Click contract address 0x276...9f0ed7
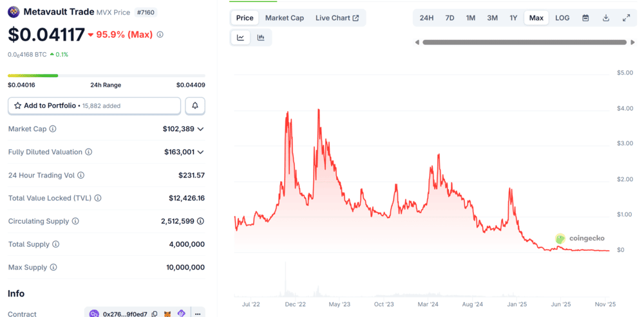This screenshot has width=644, height=317. [125, 314]
